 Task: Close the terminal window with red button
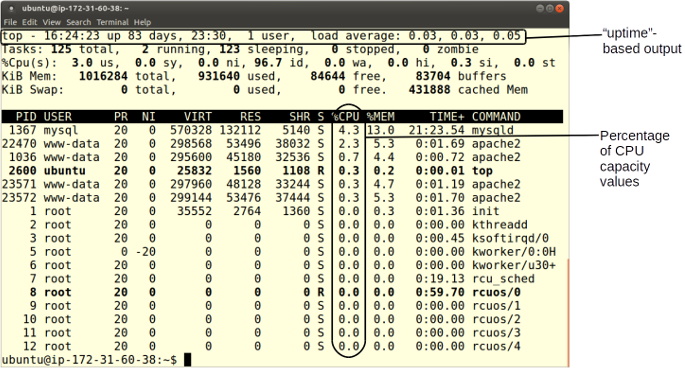point(559,8)
